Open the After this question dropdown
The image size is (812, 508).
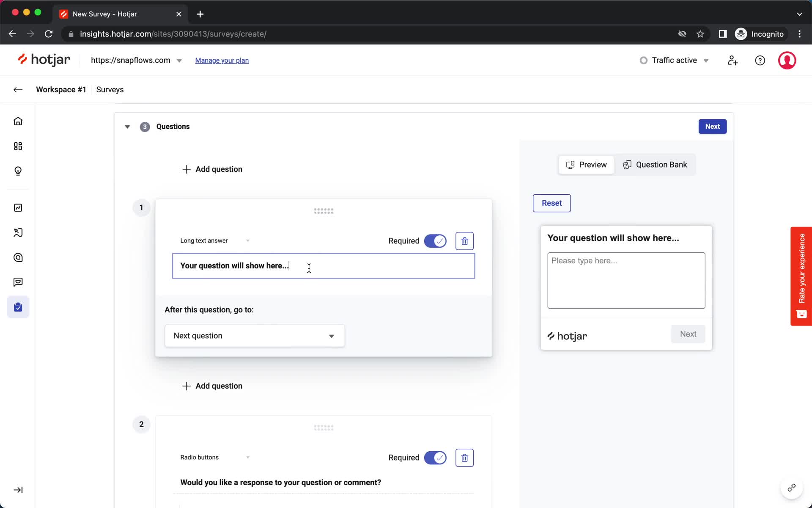[254, 335]
